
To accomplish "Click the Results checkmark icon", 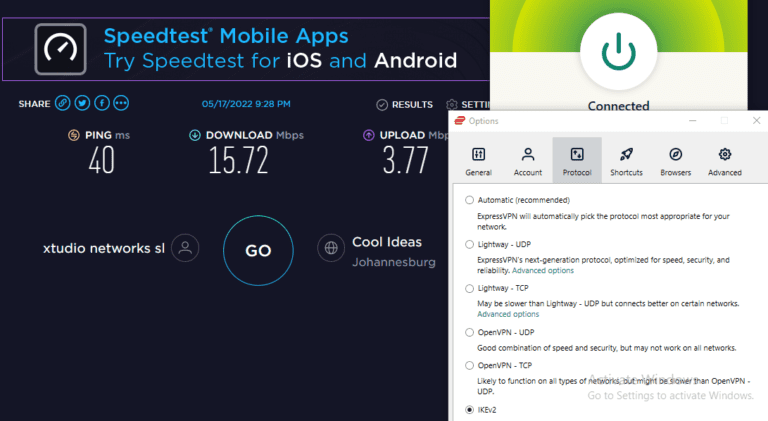I will tap(382, 105).
